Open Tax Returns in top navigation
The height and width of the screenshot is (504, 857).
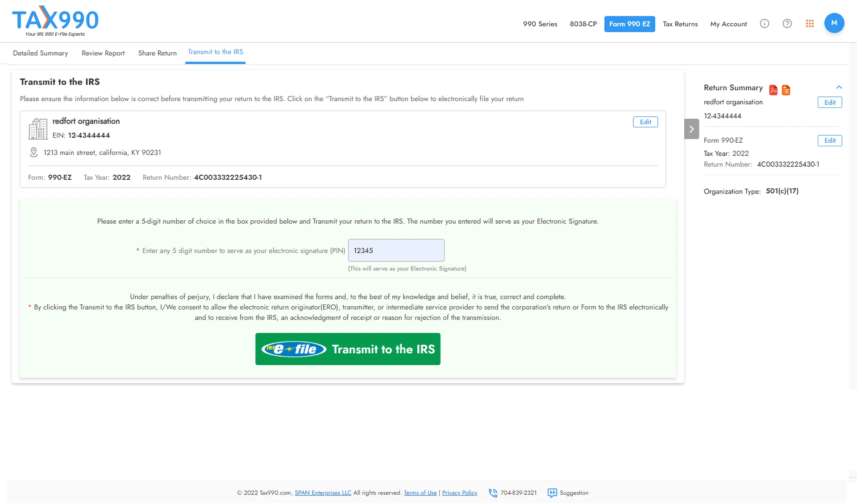click(x=680, y=24)
